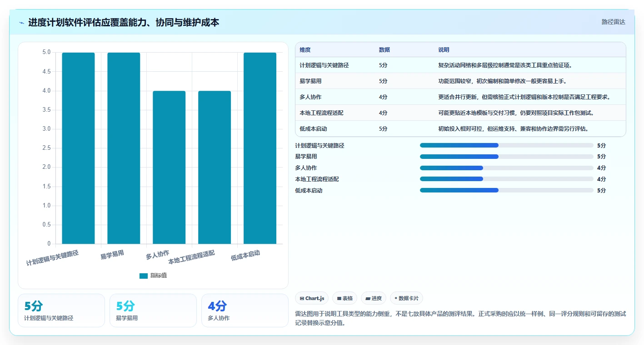Click the 计划逻辑与关键路径 chart bar
Image resolution: width=644 pixels, height=345 pixels.
[78, 148]
